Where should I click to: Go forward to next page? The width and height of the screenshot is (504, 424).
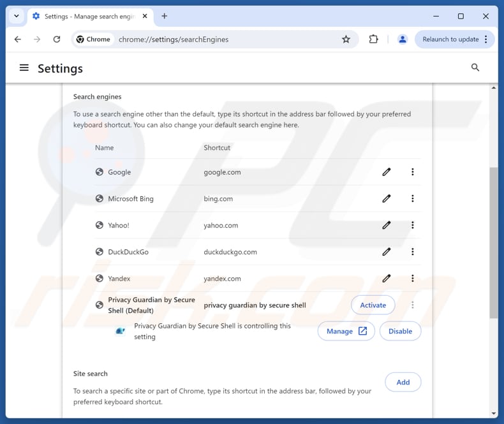37,39
